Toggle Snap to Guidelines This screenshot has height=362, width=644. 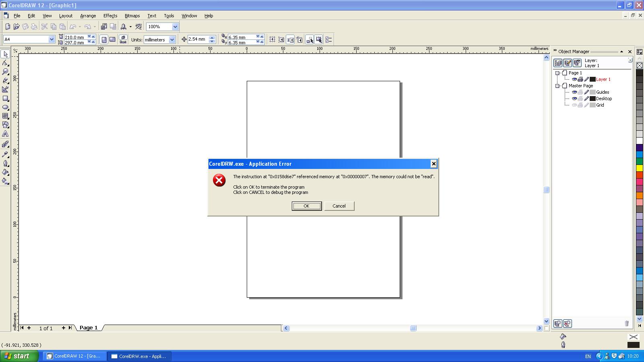(281, 39)
